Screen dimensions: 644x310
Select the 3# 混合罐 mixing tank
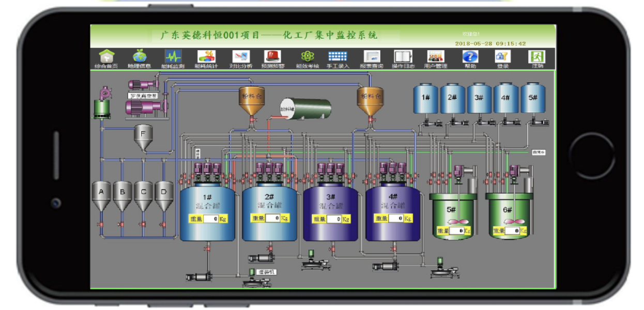pyautogui.click(x=331, y=212)
